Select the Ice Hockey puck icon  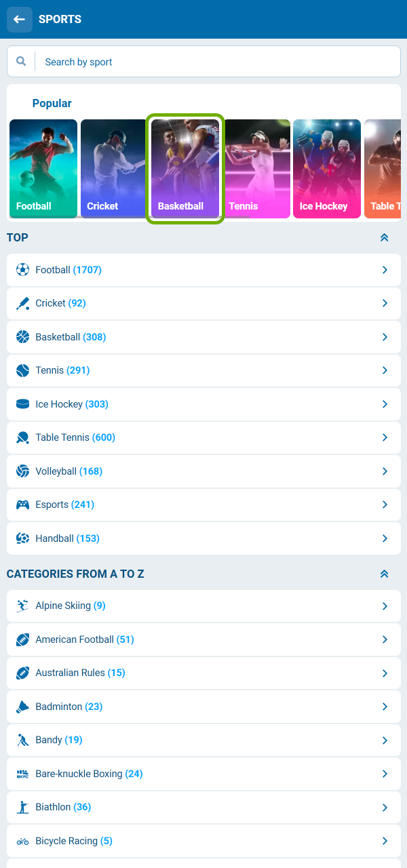(x=22, y=403)
